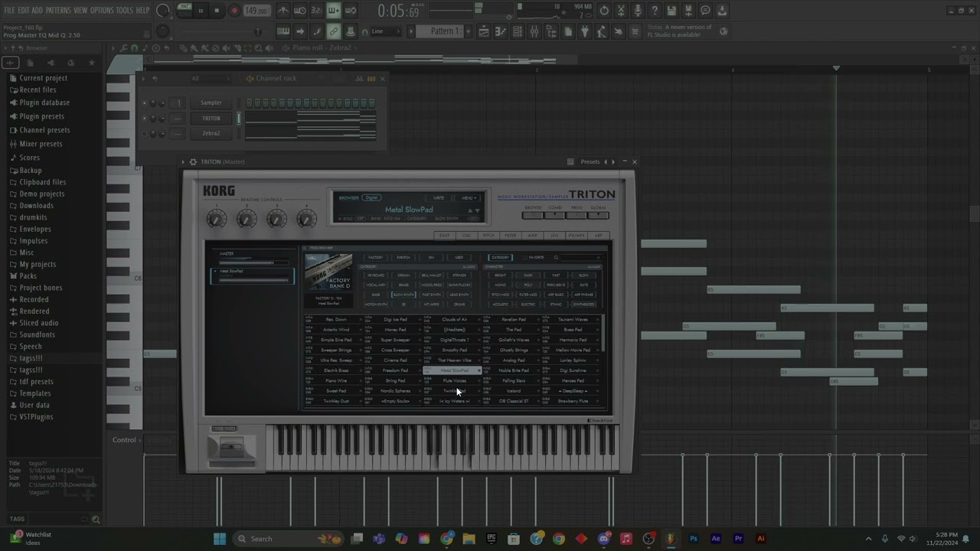Viewport: 980px width, 551px height.
Task: Expand the Packs folder in the browser
Action: pos(28,276)
